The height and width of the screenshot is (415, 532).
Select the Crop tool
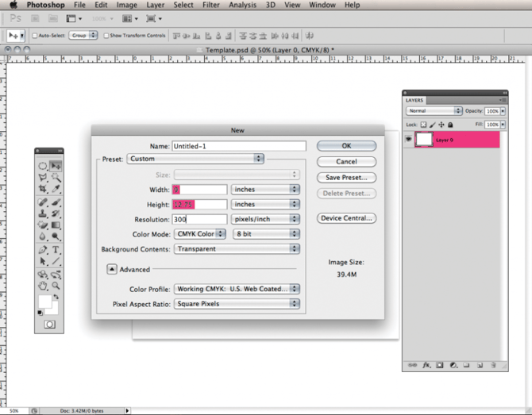click(42, 189)
